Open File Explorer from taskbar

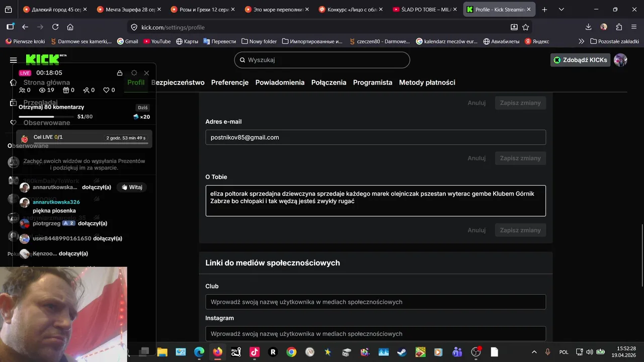tap(162, 352)
